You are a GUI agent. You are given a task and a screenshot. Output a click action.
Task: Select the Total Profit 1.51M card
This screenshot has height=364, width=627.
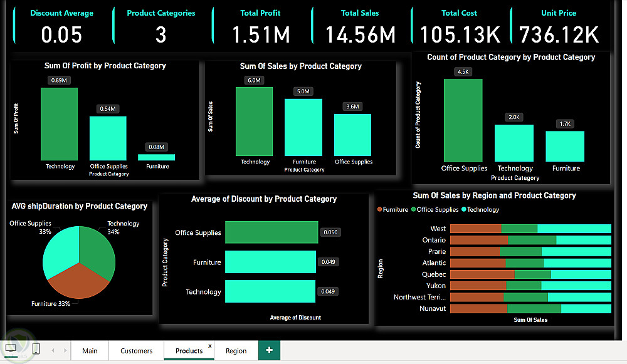point(260,26)
